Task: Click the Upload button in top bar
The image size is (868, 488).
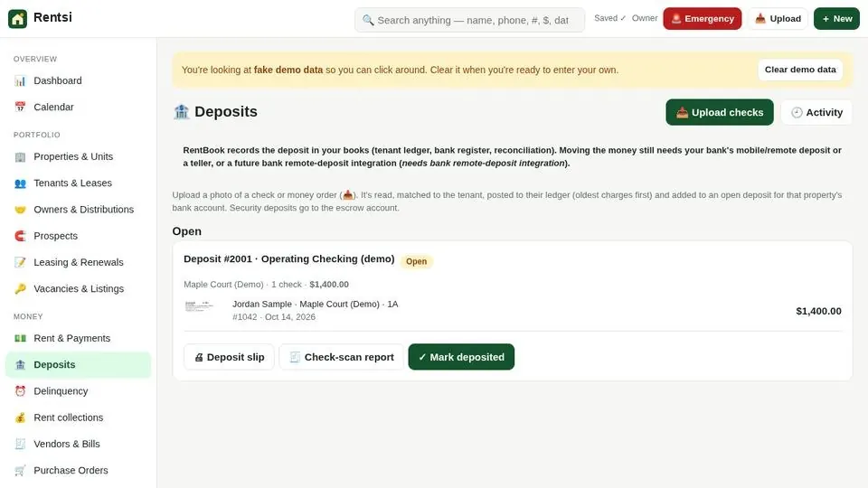Action: 778,19
